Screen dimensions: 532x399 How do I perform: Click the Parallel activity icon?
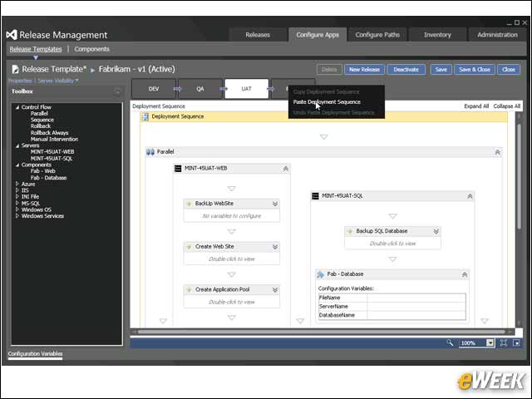click(x=150, y=151)
